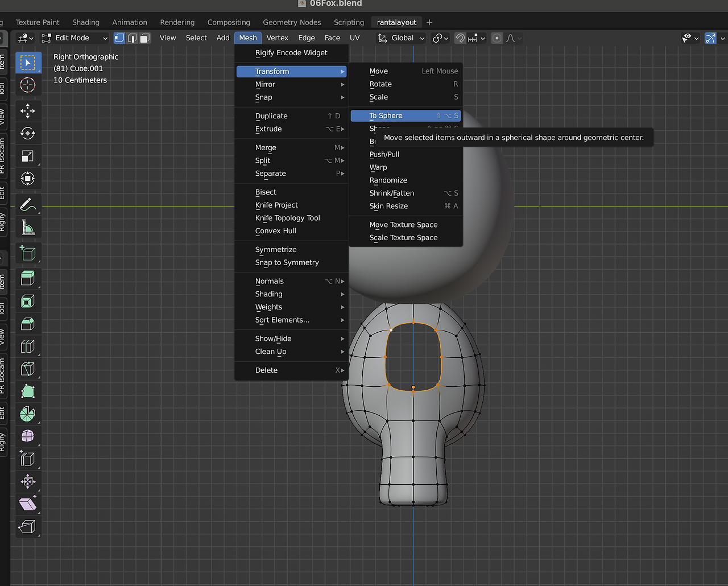728x586 pixels.
Task: Choose the Extrude Region tool
Action: [x=27, y=278]
